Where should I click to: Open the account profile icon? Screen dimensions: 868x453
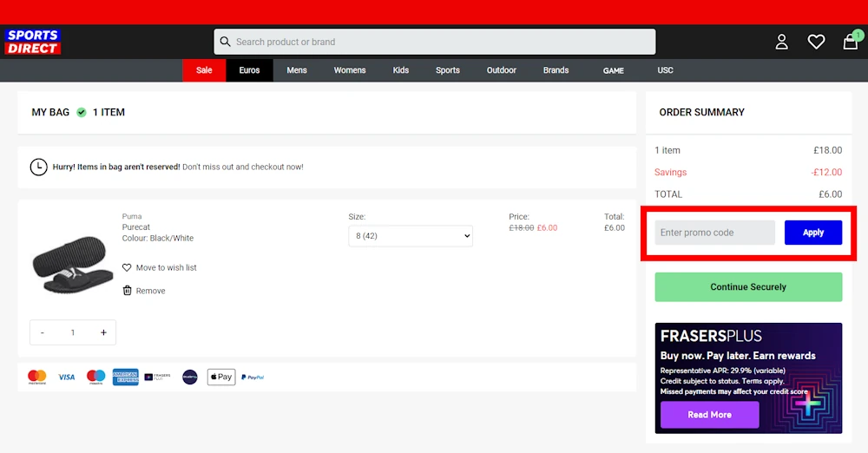coord(782,42)
